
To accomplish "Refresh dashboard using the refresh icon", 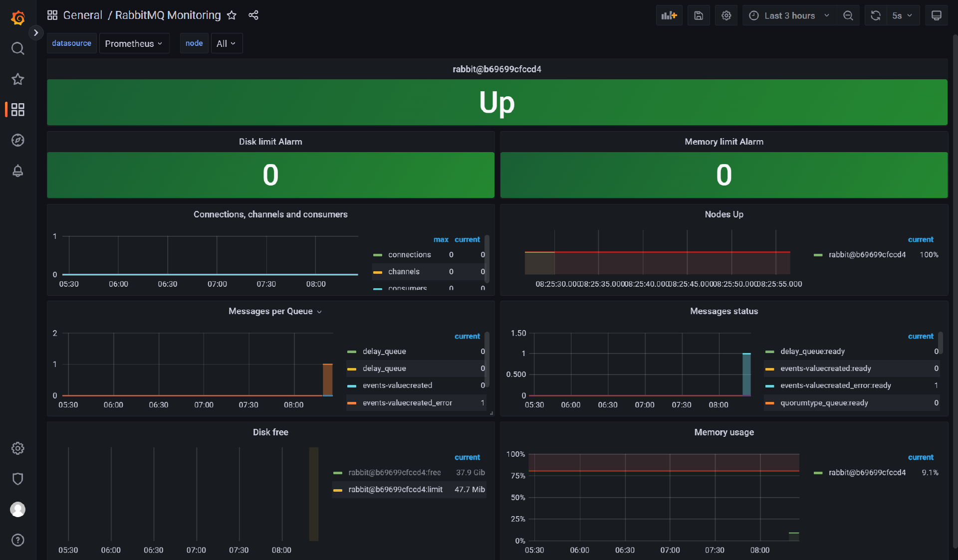I will click(x=875, y=15).
